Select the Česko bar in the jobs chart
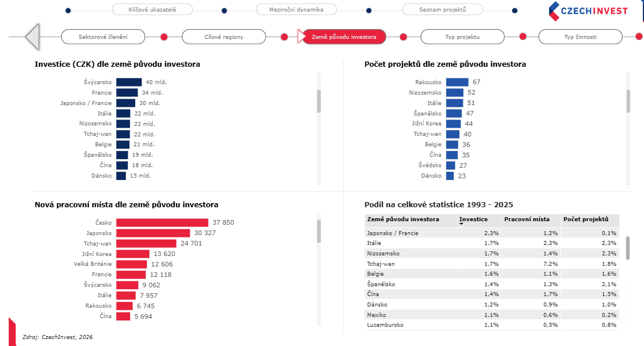Image resolution: width=644 pixels, height=346 pixels. [x=162, y=222]
